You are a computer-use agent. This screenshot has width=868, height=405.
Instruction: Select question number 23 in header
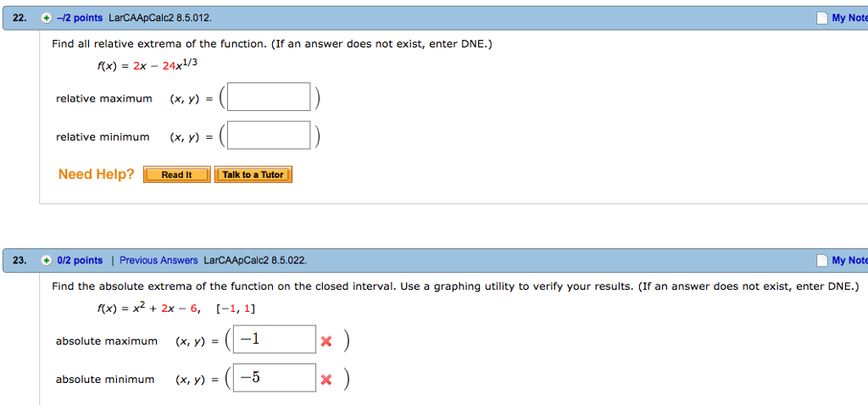19,260
